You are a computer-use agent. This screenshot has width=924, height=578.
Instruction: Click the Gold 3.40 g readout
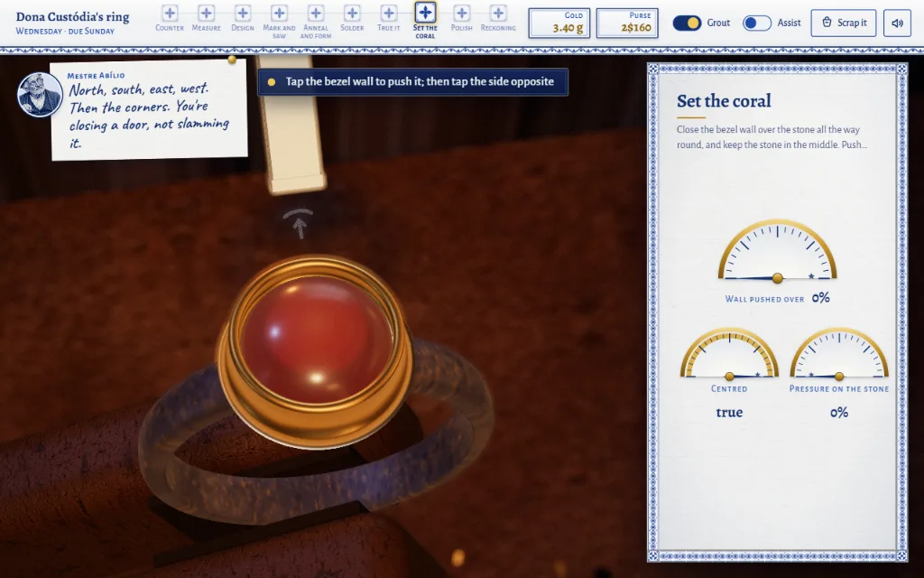pos(559,23)
